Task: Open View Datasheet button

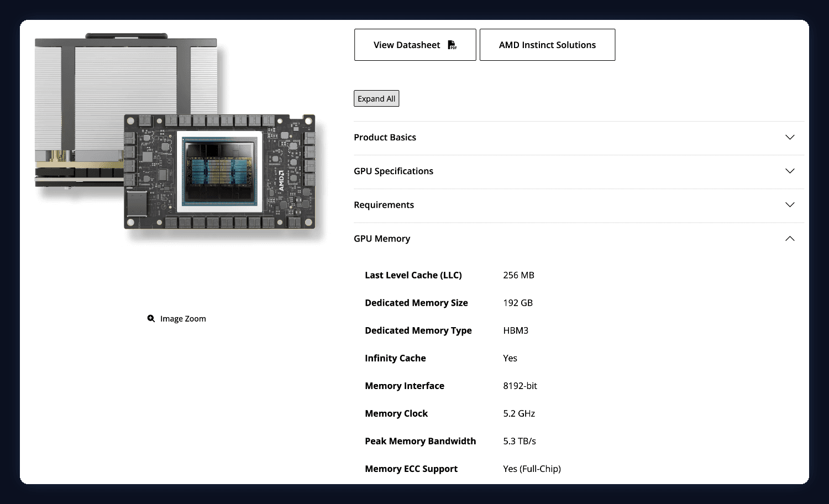Action: (x=415, y=45)
